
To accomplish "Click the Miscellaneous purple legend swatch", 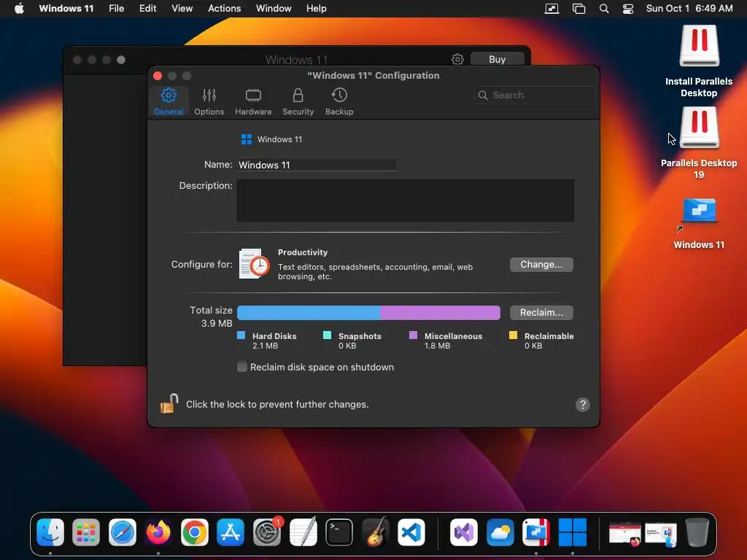I will [x=413, y=335].
